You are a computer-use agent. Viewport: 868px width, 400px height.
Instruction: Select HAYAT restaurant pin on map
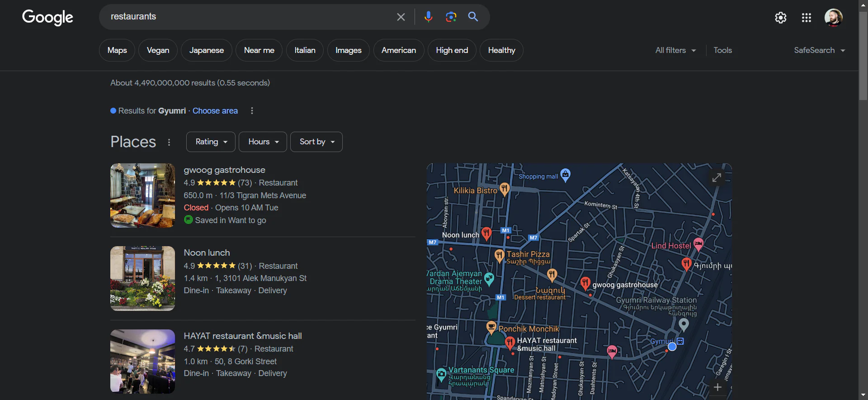[510, 343]
